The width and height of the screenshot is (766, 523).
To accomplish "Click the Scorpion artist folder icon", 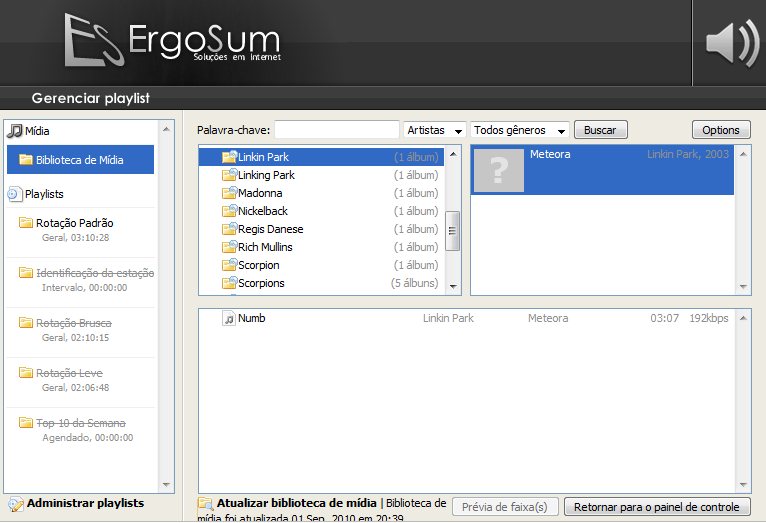I will tap(229, 265).
